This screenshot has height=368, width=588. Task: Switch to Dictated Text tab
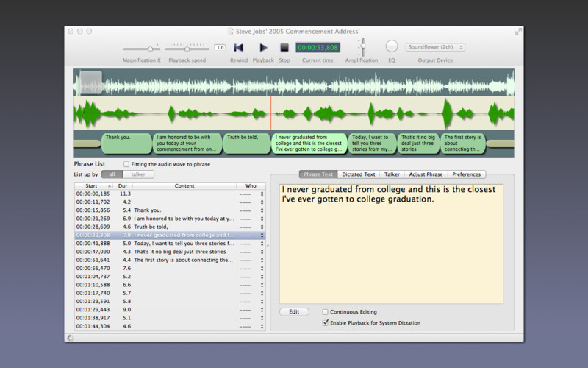358,174
